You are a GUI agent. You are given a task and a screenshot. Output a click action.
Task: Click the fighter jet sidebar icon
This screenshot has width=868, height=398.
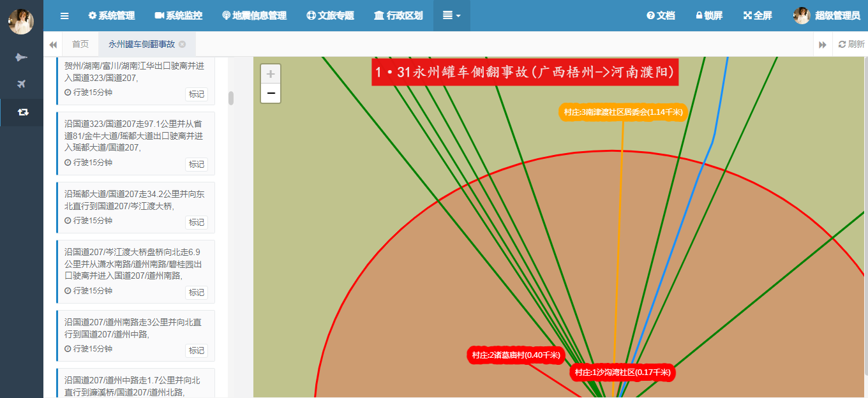coord(22,57)
